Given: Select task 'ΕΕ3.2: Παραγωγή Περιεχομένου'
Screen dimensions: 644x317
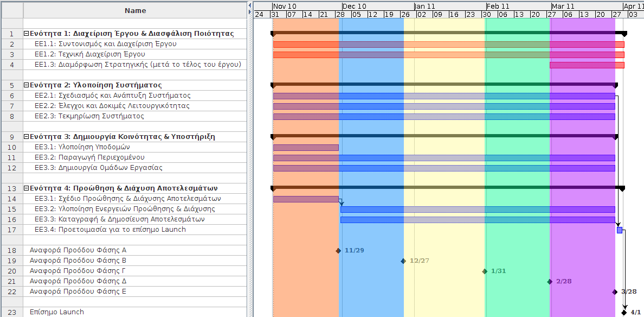Looking at the screenshot, I should coord(89,157).
